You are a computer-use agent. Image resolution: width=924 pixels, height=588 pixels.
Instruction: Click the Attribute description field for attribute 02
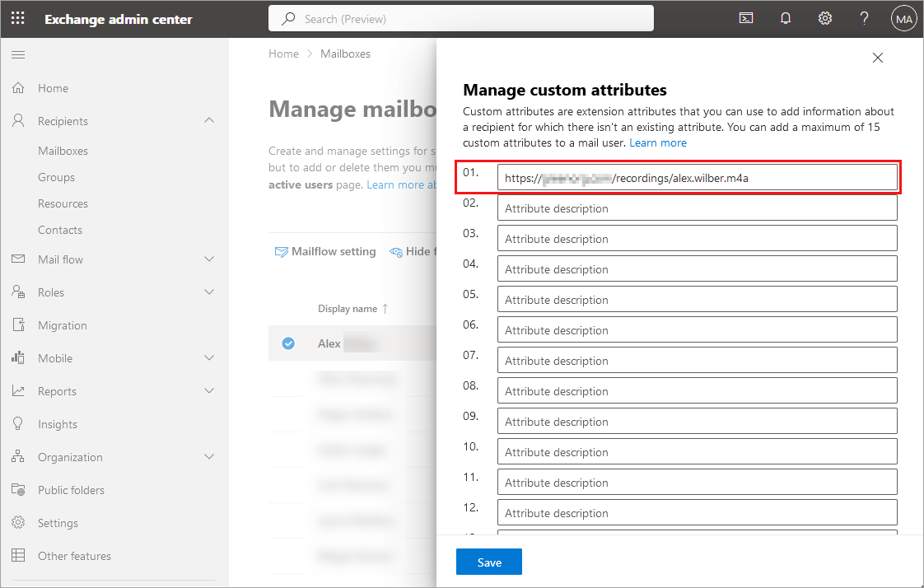tap(696, 208)
